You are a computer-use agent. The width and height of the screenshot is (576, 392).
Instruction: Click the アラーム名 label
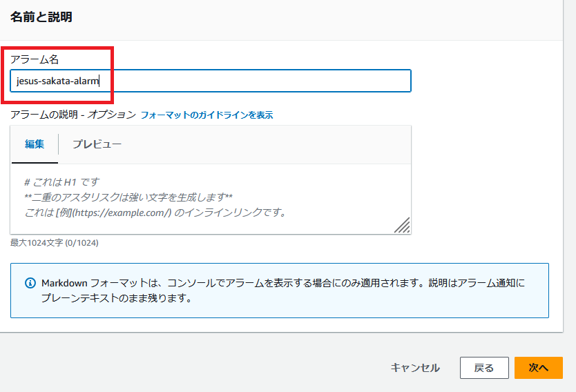click(35, 59)
